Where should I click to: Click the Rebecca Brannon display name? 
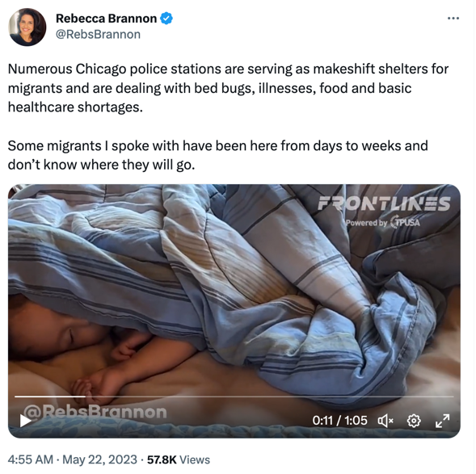(x=106, y=19)
